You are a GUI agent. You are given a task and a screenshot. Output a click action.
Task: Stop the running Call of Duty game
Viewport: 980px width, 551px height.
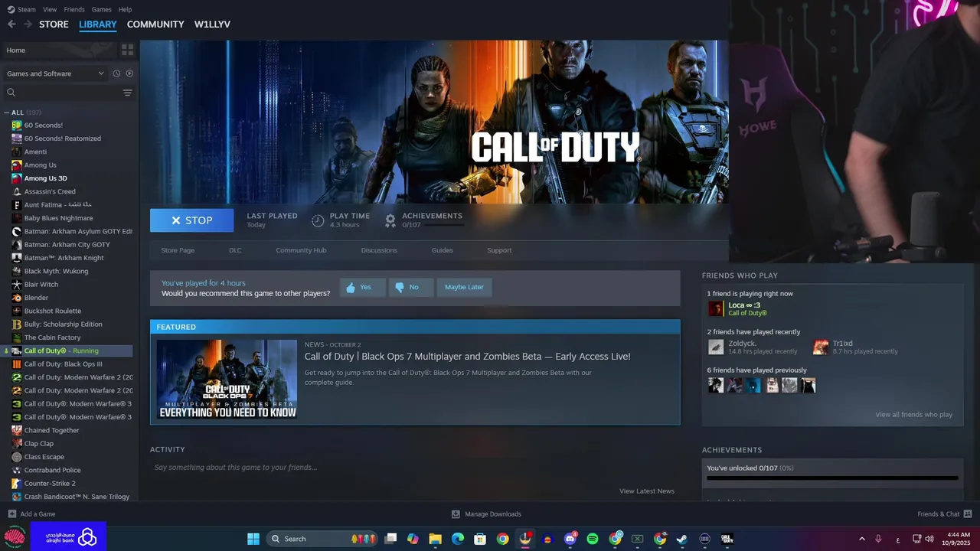(191, 220)
